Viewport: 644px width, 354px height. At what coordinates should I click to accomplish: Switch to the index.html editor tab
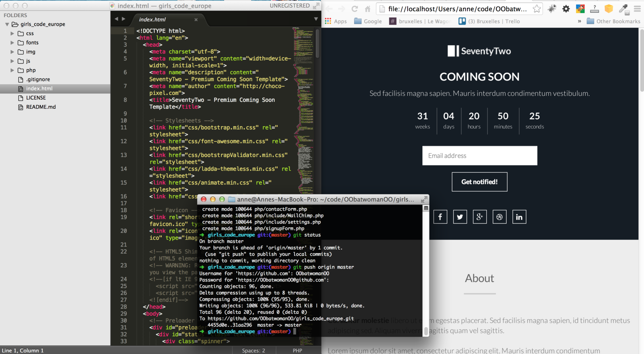click(152, 19)
